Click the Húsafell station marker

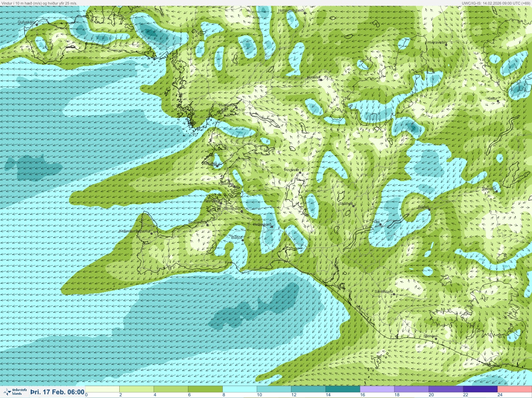320,80
